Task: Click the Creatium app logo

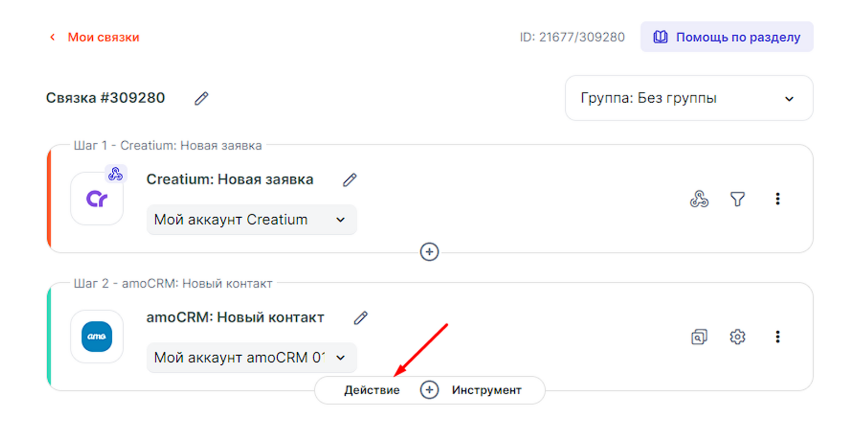Action: point(97,199)
